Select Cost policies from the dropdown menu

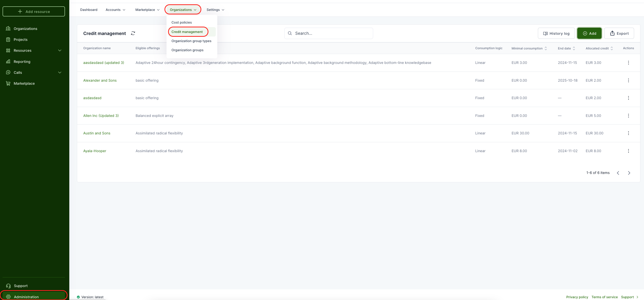(181, 23)
